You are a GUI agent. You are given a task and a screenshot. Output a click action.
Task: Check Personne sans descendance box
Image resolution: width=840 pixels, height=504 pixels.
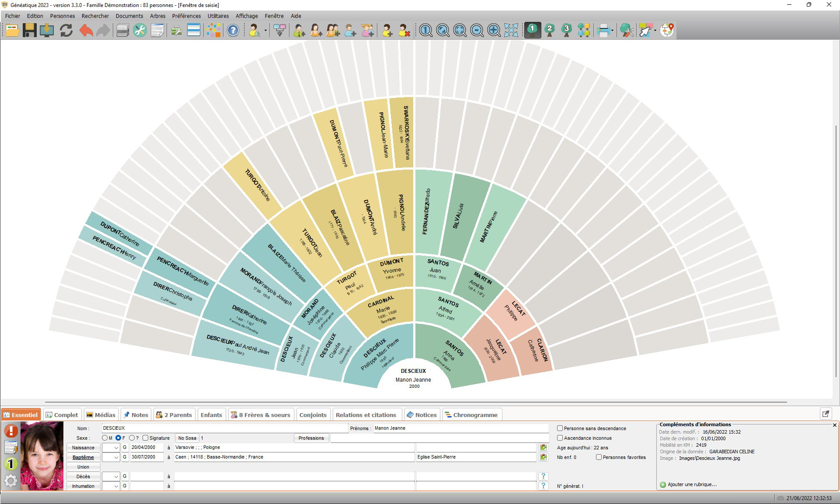(x=560, y=428)
